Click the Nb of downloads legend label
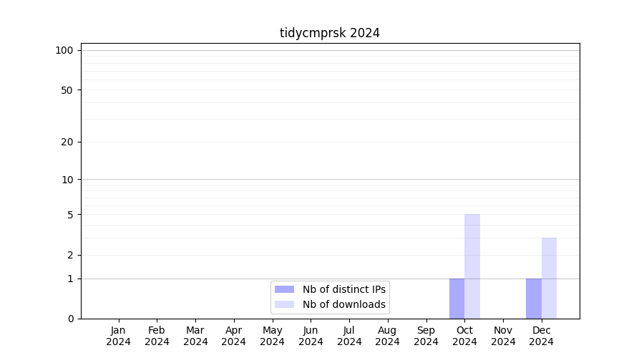 tap(344, 304)
